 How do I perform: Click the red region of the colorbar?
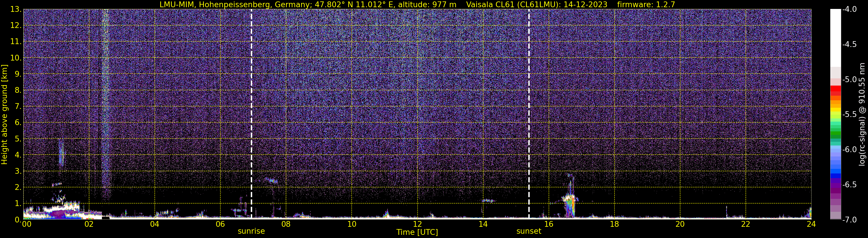(836, 91)
